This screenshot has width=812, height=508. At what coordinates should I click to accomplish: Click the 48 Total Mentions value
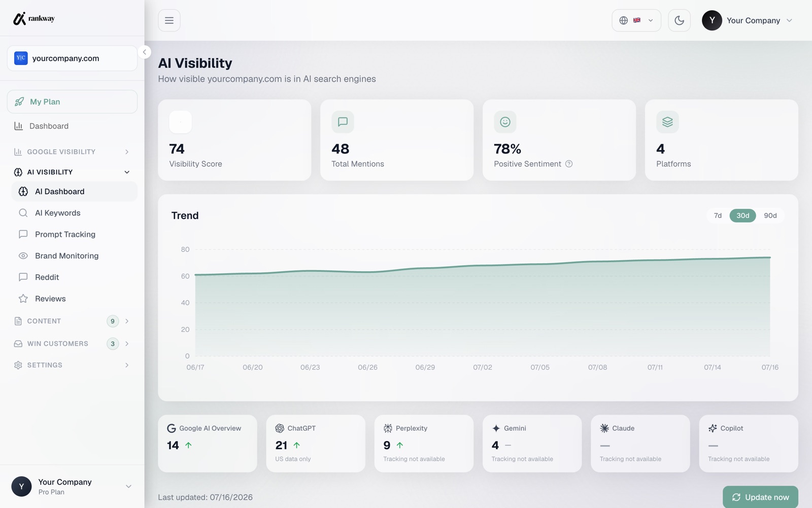[x=341, y=149]
